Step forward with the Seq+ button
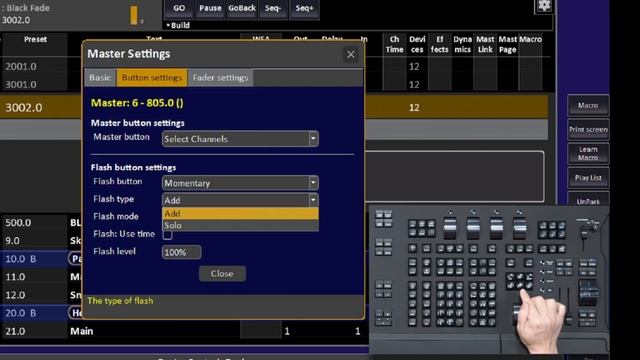 [x=304, y=9]
